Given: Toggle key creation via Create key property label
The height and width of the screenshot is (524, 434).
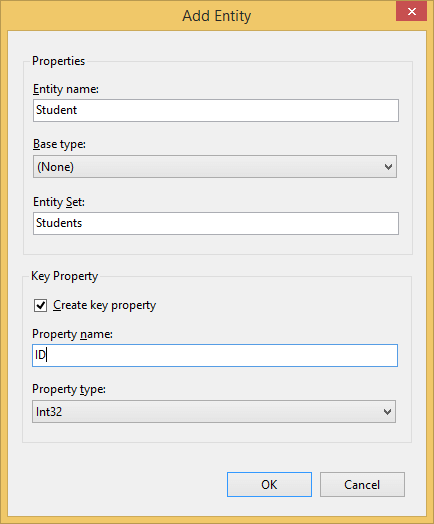Looking at the screenshot, I should tap(105, 305).
